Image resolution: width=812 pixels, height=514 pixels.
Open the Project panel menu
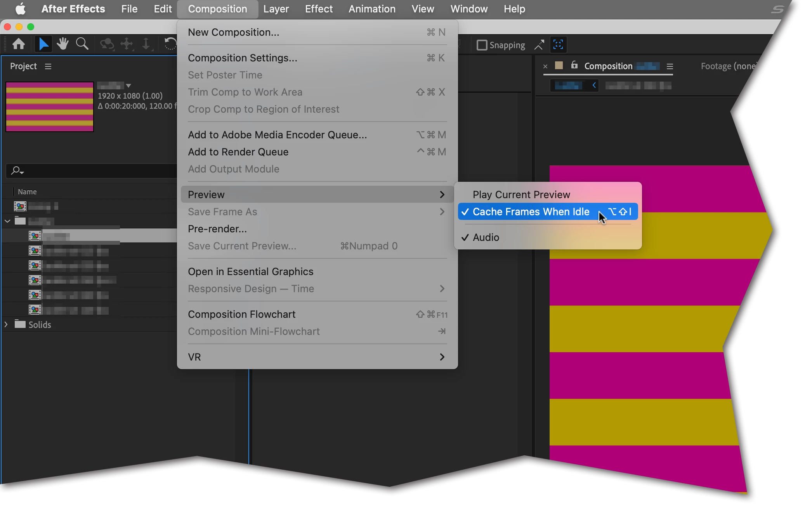48,66
